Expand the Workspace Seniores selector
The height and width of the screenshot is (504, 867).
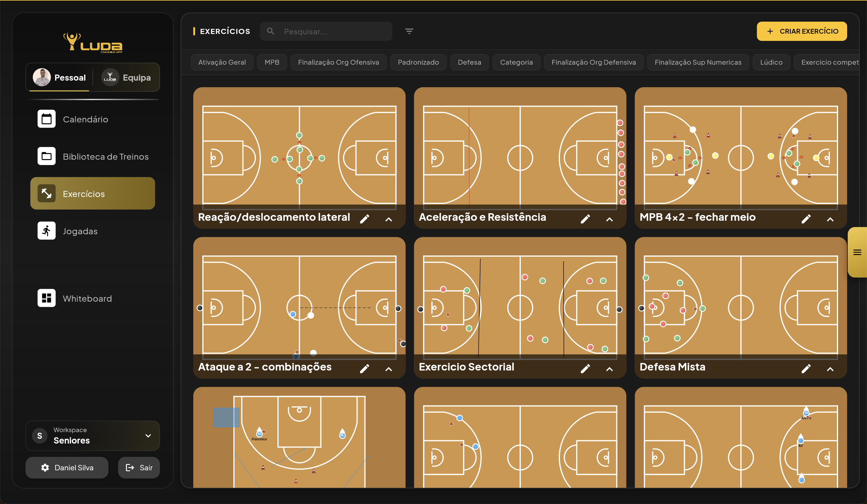[148, 435]
